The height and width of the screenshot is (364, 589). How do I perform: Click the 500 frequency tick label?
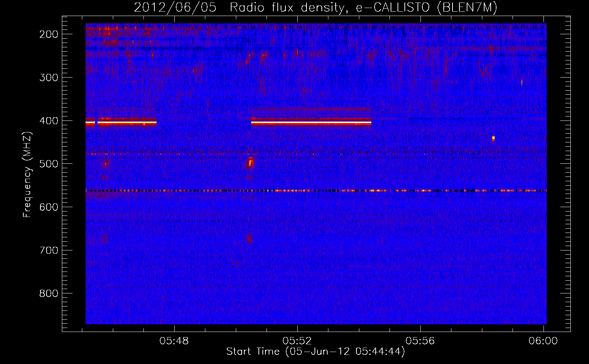point(49,164)
